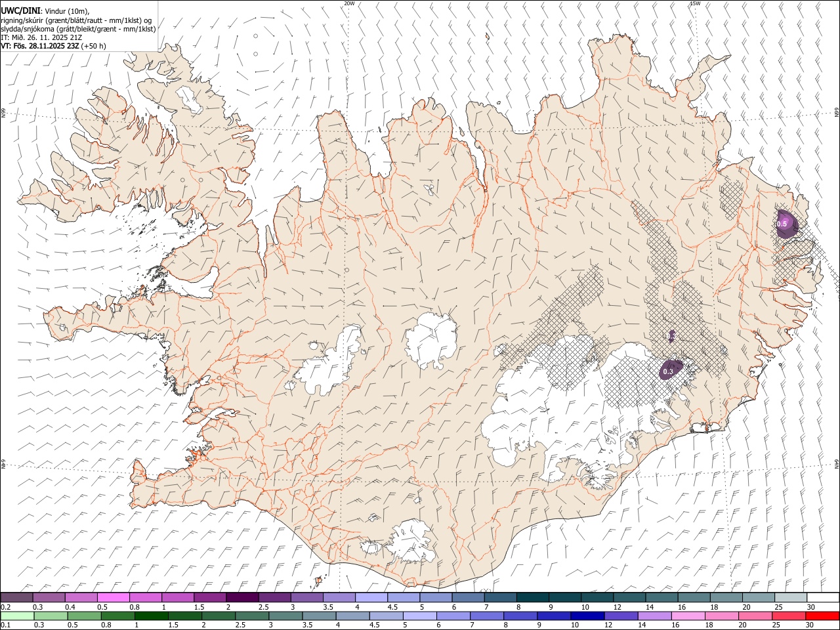Select the red-pink 25–30 rain legend swatch
The height and width of the screenshot is (630, 840).
tap(788, 616)
